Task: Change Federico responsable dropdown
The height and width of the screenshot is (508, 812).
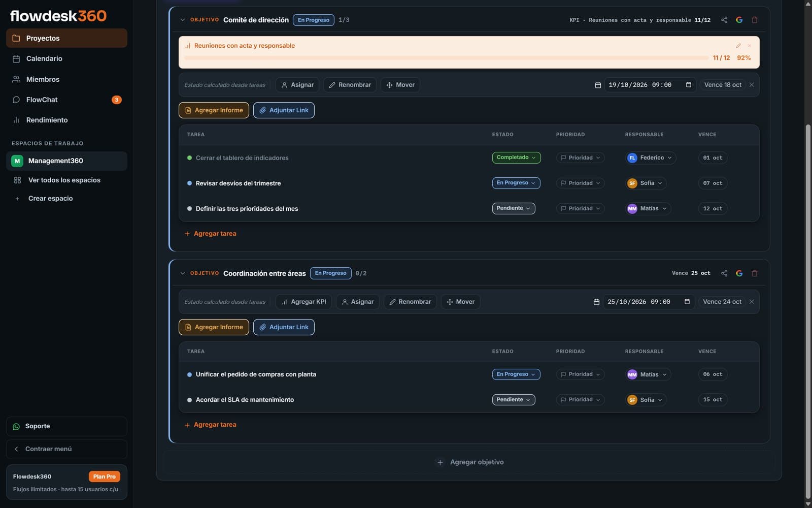Action: tap(651, 157)
